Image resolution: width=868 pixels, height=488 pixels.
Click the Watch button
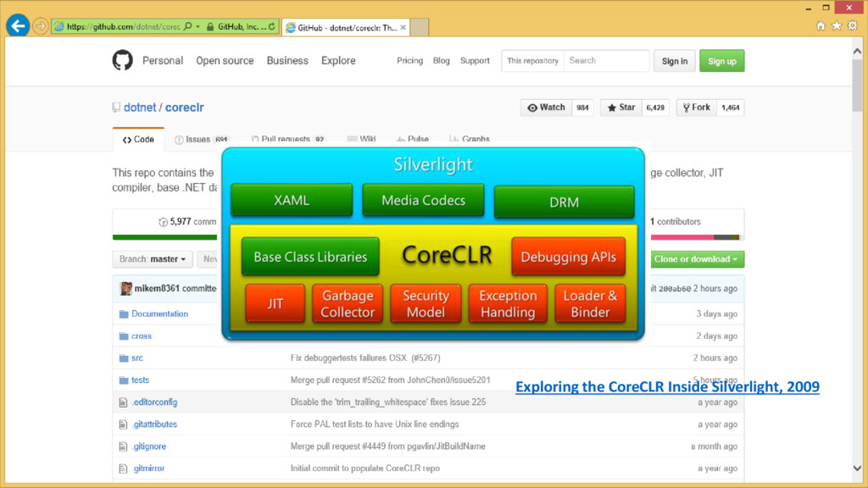(x=546, y=108)
